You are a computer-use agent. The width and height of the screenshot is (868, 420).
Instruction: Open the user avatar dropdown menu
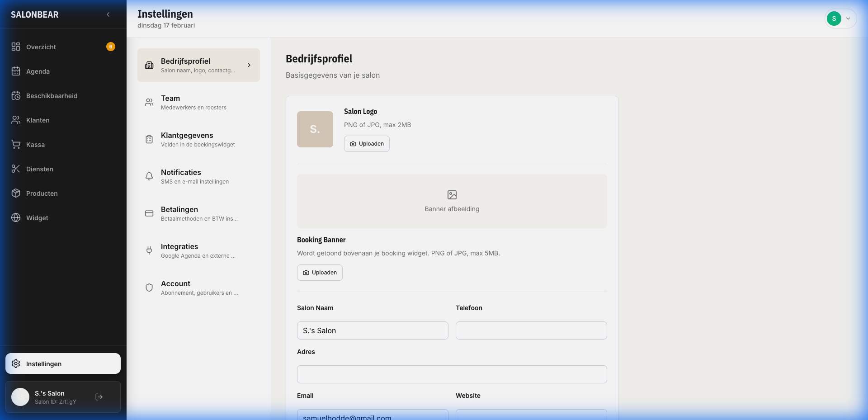point(840,19)
